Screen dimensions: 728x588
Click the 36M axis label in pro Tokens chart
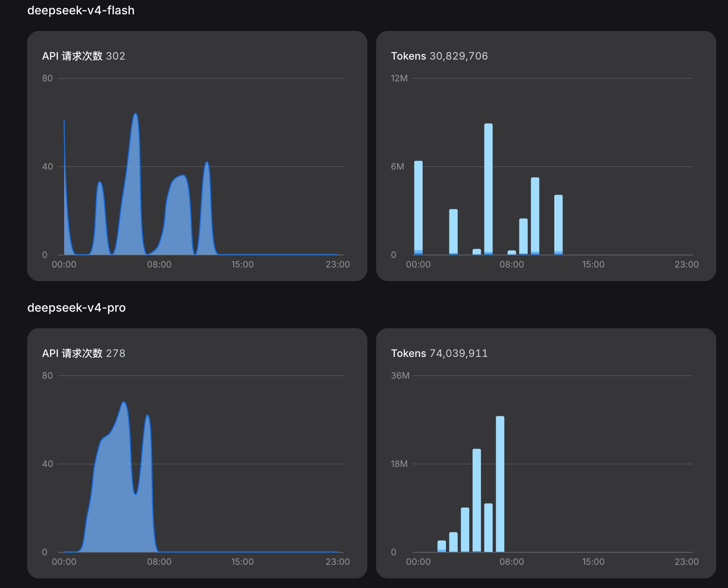(x=400, y=376)
